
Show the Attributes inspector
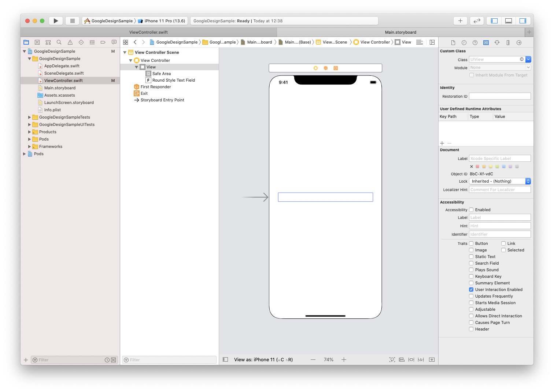tap(497, 43)
